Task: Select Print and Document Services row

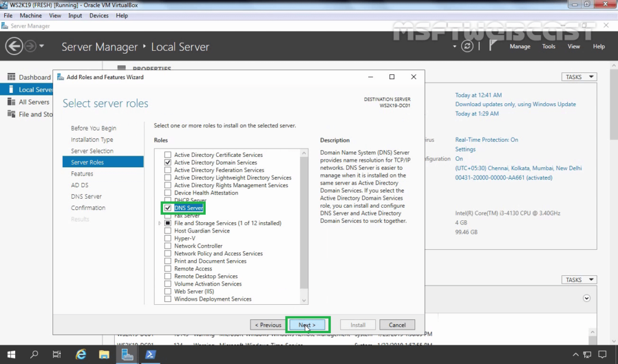Action: (210, 261)
